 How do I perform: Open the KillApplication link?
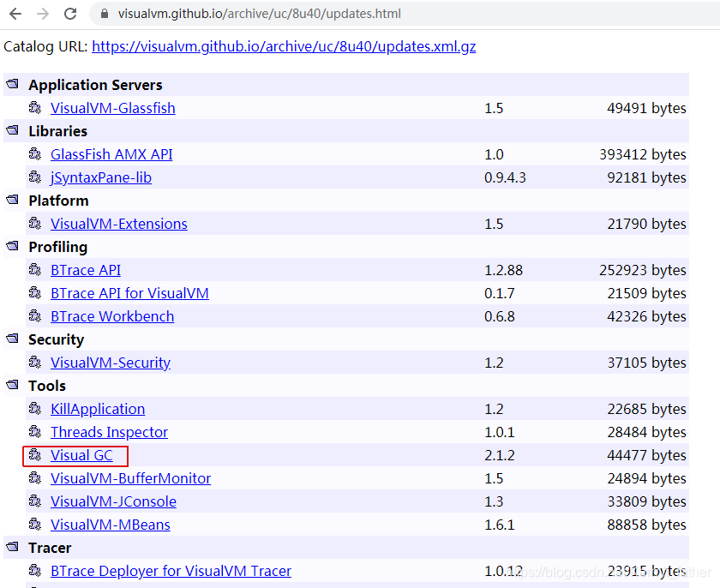98,409
